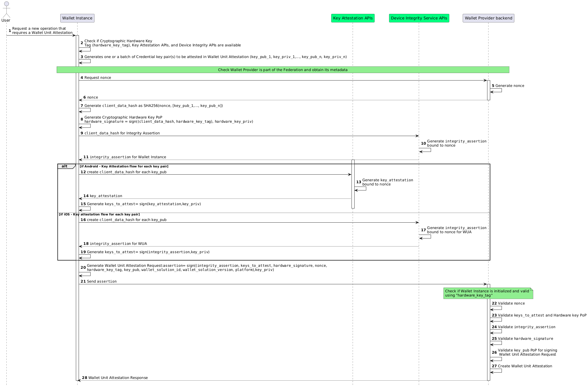The width and height of the screenshot is (588, 387).
Task: Click Create Wallet Unit Attestation self-arrow
Action: point(496,371)
